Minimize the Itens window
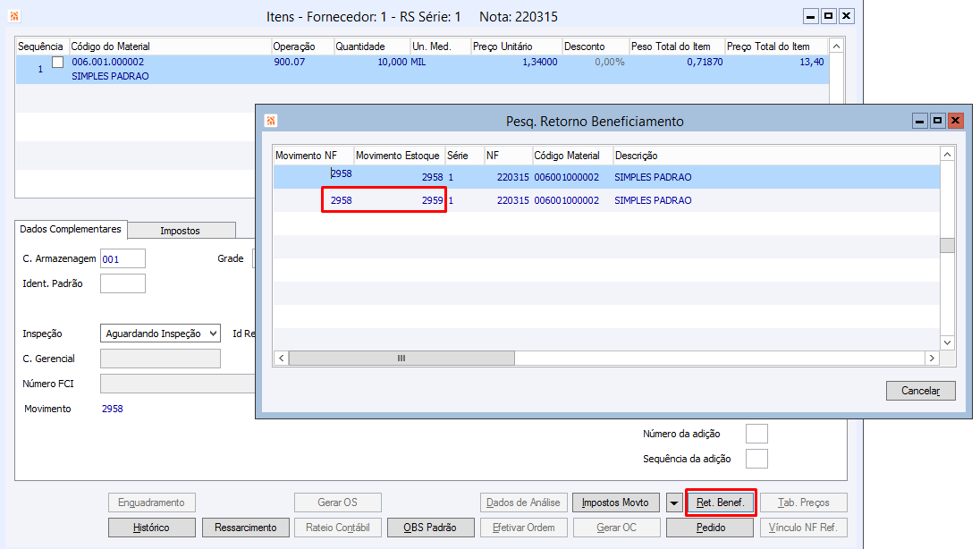Screen dimensions: 980x549 click(811, 16)
